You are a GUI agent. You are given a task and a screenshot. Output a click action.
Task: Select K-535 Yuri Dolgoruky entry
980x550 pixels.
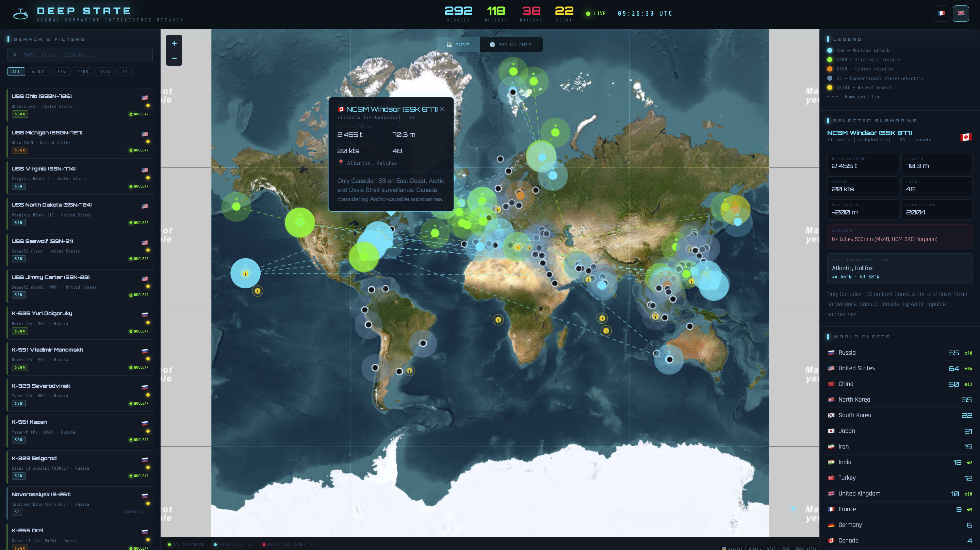coord(80,322)
